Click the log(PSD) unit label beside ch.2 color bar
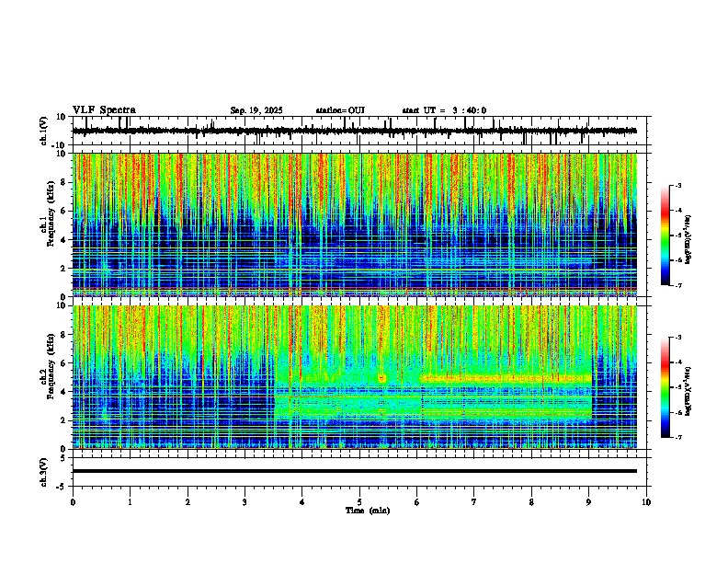 tap(688, 391)
